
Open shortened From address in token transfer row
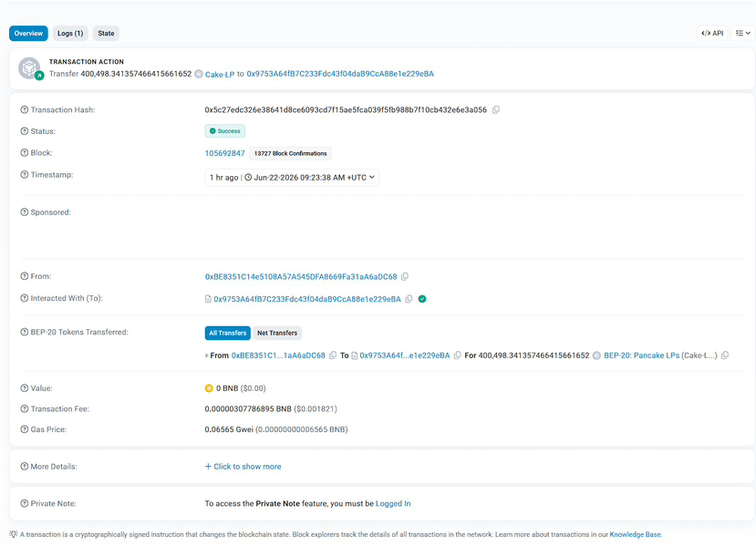click(x=278, y=355)
